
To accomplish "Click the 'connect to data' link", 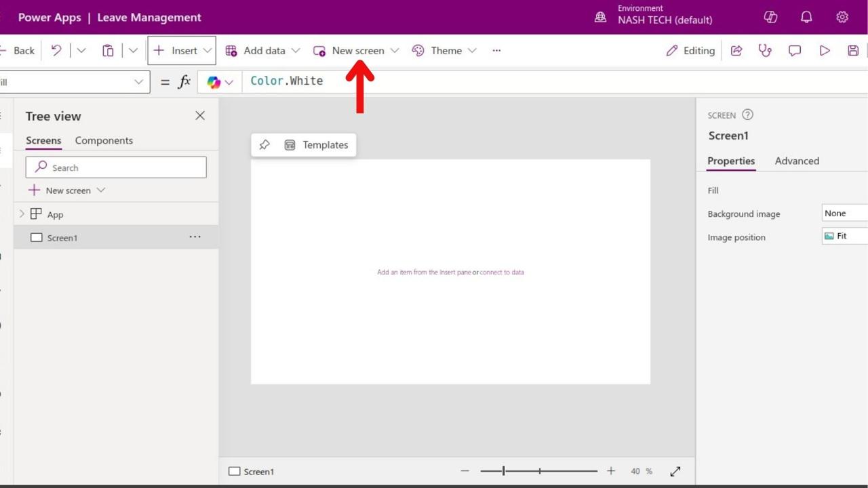I will point(502,272).
